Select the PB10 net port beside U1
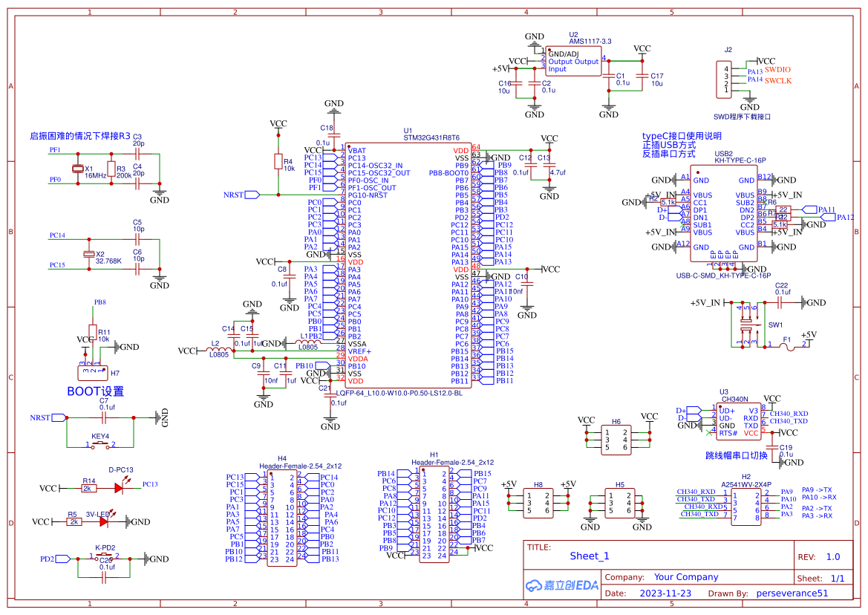 pyautogui.click(x=322, y=366)
